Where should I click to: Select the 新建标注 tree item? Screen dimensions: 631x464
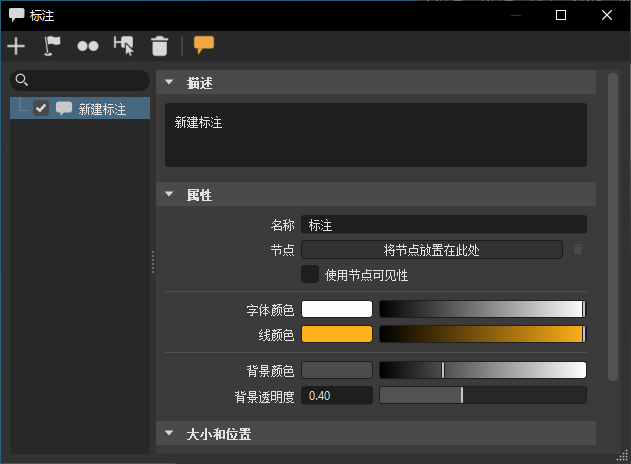80,108
